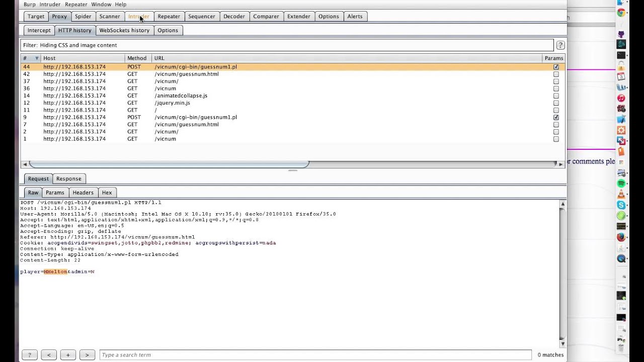Go to next search match with '>' button
This screenshot has width=644, height=362.
click(87, 355)
